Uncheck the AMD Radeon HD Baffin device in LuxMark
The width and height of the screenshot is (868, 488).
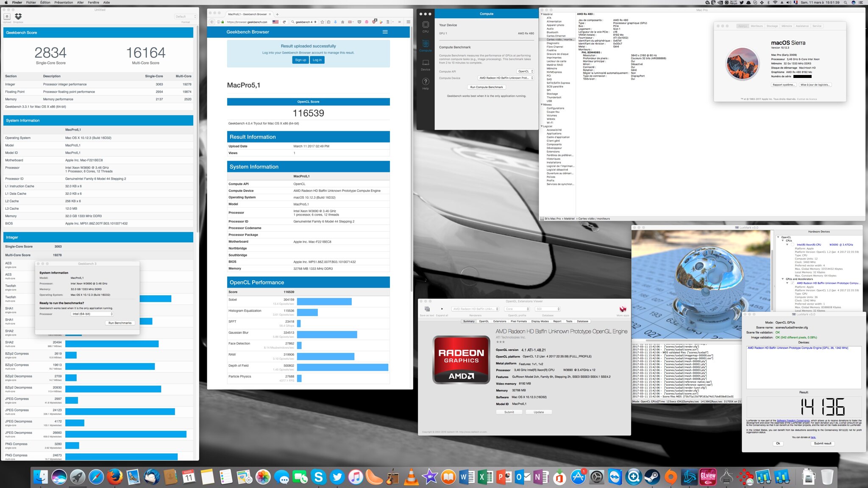pyautogui.click(x=793, y=283)
